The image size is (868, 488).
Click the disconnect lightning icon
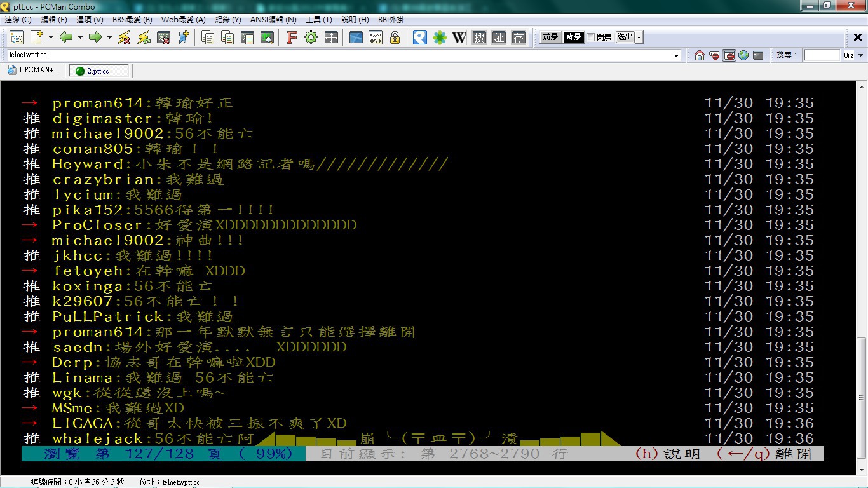[x=124, y=37]
